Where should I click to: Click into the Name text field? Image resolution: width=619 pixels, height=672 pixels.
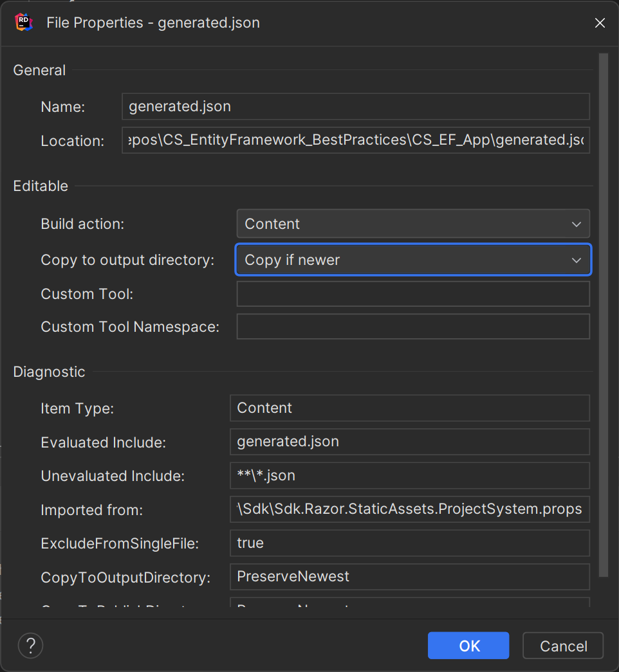click(x=355, y=107)
